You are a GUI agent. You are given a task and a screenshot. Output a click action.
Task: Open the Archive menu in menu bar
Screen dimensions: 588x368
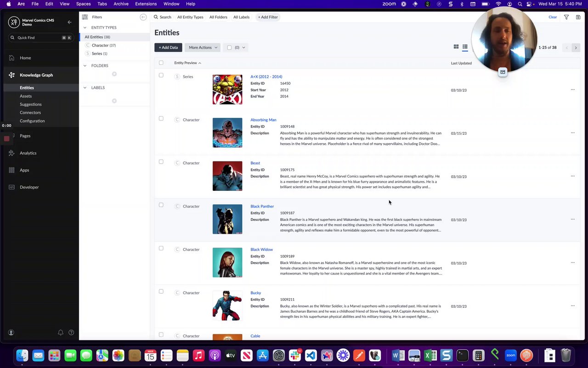coord(121,4)
